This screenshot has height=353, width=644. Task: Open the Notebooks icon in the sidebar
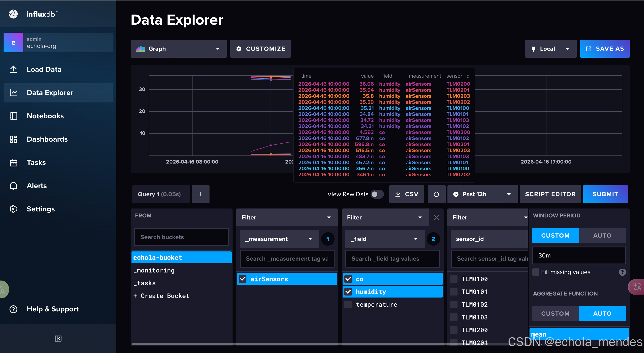[13, 116]
